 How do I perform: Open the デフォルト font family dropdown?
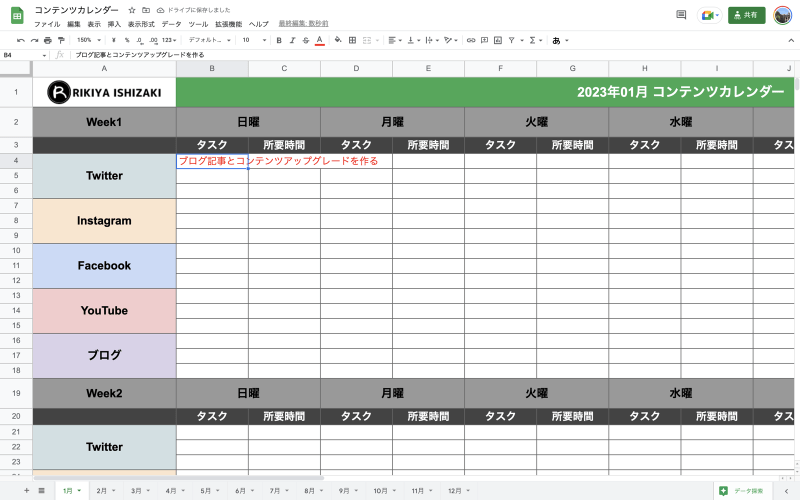pyautogui.click(x=210, y=40)
